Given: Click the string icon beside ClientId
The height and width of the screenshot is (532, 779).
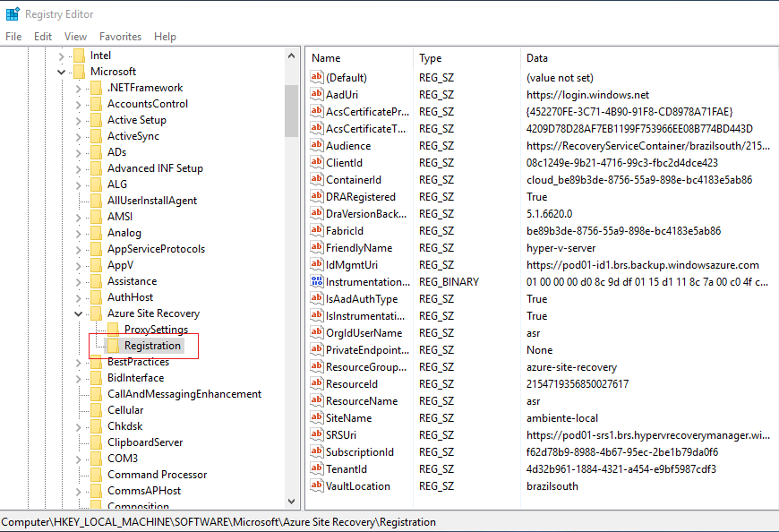Looking at the screenshot, I should [316, 162].
